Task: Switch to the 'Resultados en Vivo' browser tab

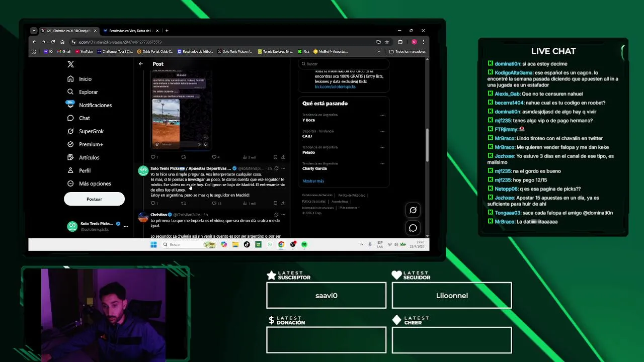Action: 130,31
